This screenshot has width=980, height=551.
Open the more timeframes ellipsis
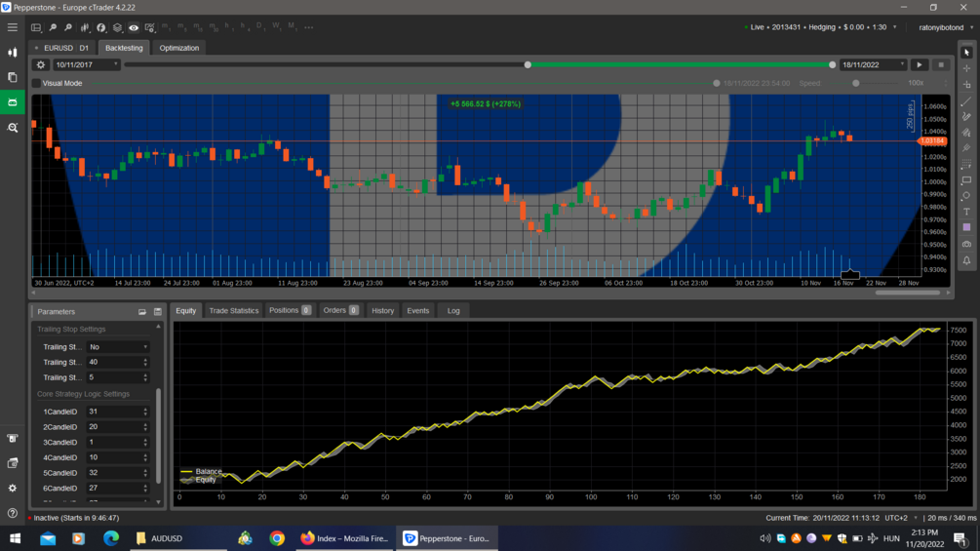(x=309, y=27)
